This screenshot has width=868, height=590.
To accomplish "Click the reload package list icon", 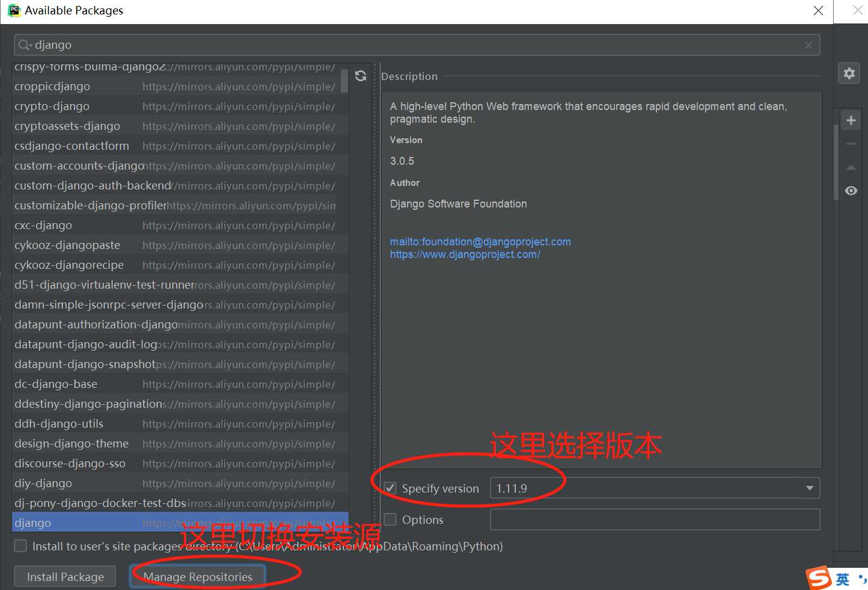I will click(x=361, y=76).
